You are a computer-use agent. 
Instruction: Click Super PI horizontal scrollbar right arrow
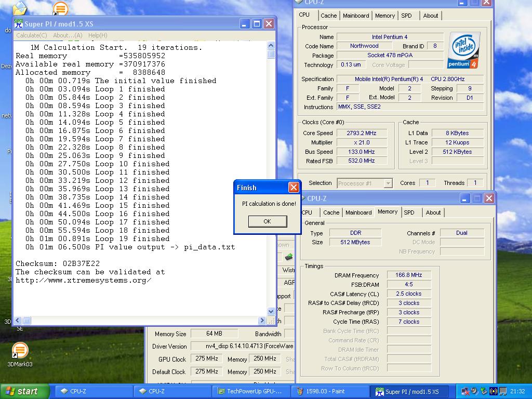click(262, 320)
